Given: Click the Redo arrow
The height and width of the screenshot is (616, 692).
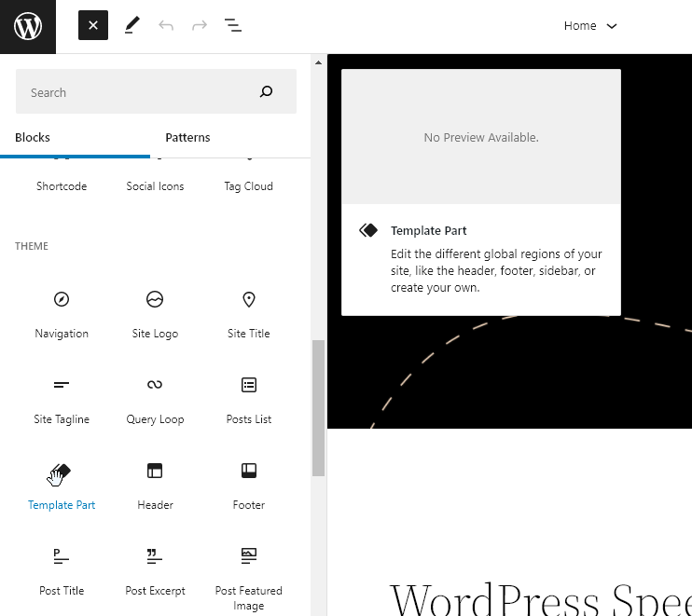Looking at the screenshot, I should click(200, 26).
